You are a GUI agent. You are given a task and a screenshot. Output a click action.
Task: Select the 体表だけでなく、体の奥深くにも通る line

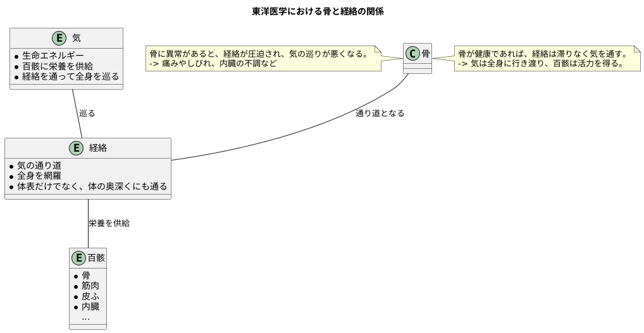(x=89, y=186)
